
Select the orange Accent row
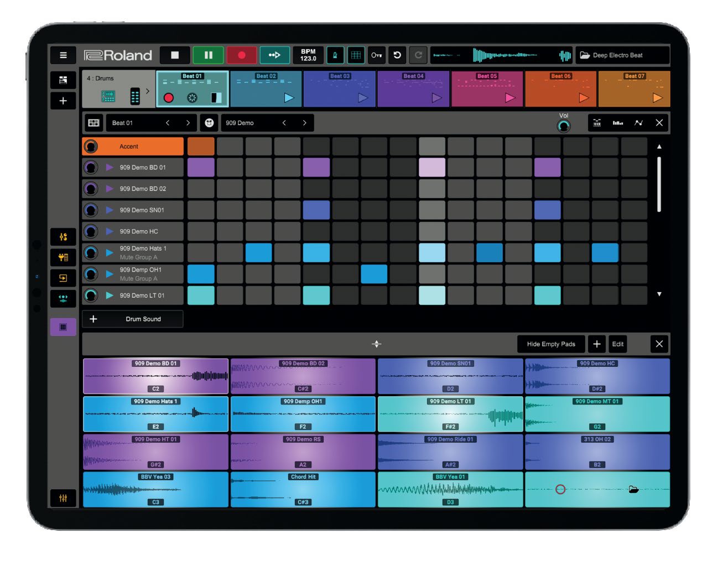(x=133, y=147)
